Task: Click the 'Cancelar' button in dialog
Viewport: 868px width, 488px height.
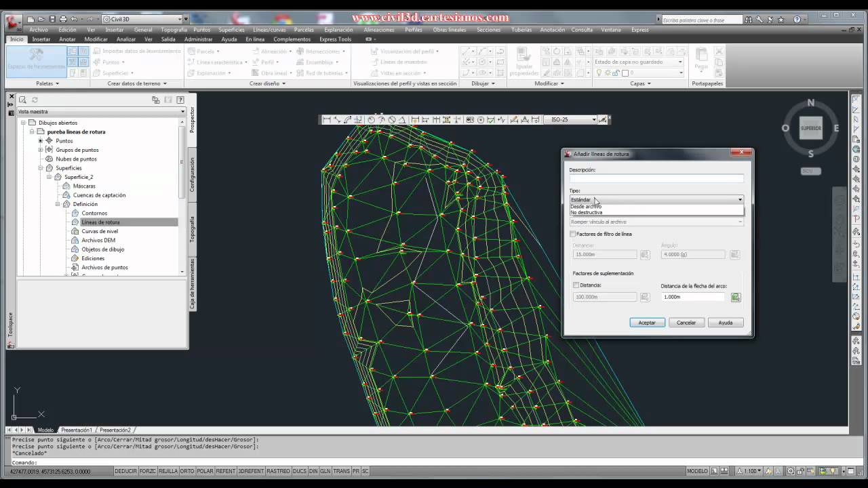Action: (686, 323)
